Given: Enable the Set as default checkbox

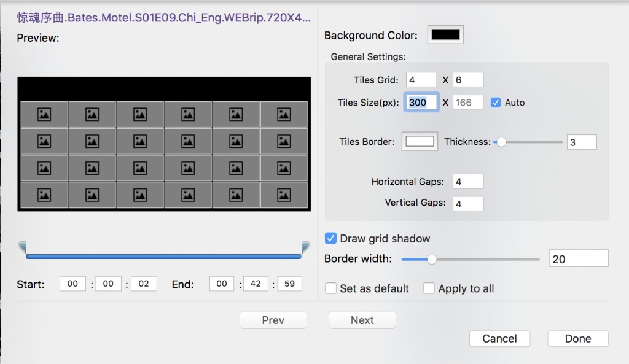Looking at the screenshot, I should pos(330,288).
